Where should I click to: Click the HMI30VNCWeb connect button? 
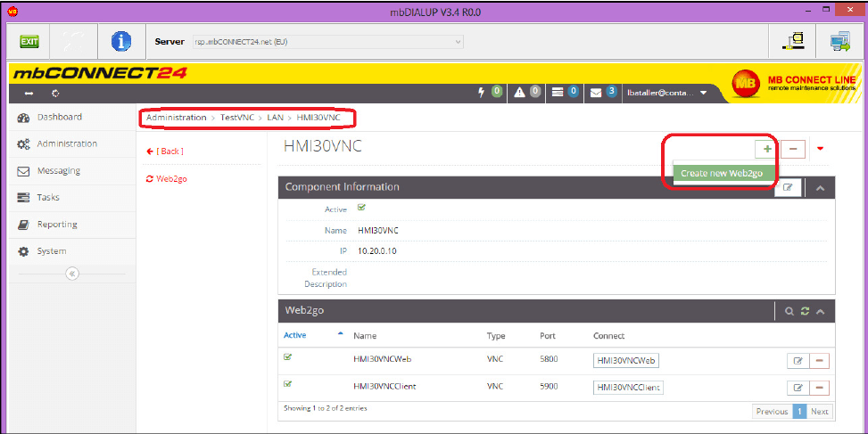click(x=626, y=360)
